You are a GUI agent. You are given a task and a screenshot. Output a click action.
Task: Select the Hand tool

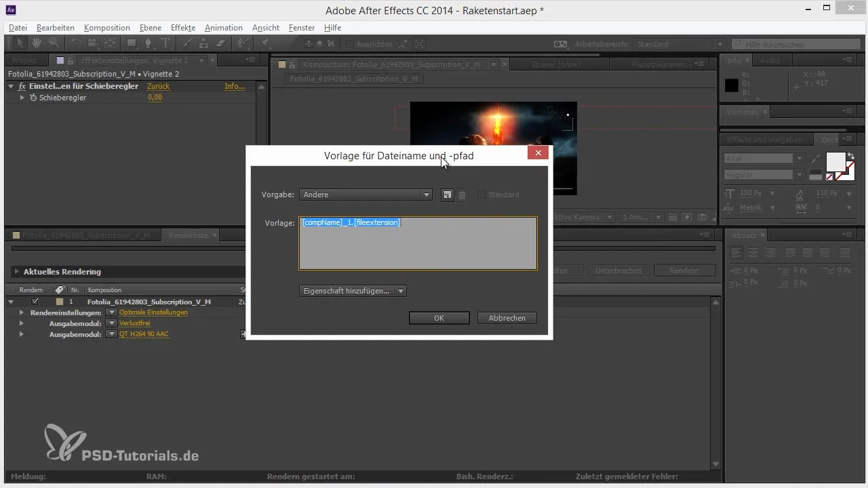point(37,43)
